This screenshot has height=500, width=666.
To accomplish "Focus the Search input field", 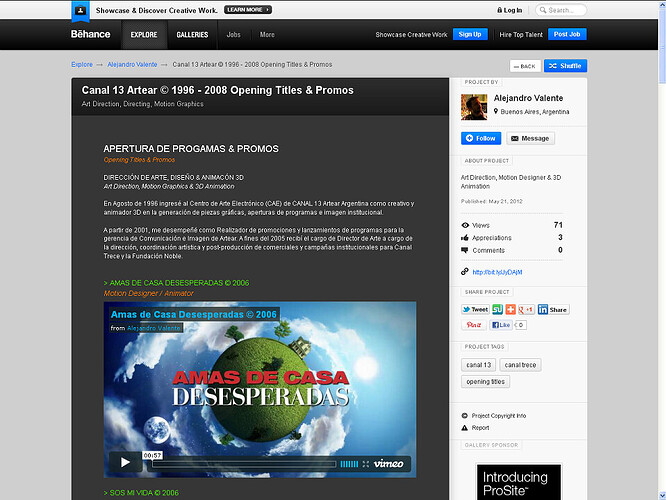I will pos(561,10).
